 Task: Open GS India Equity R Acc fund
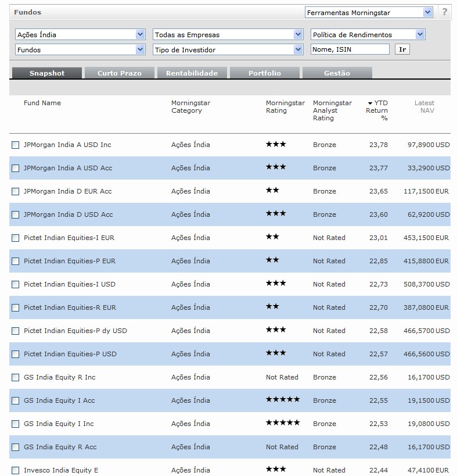coord(60,447)
